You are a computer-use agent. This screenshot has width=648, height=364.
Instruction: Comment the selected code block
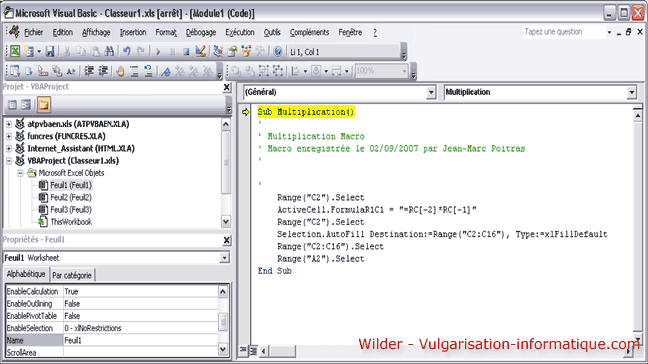point(134,71)
